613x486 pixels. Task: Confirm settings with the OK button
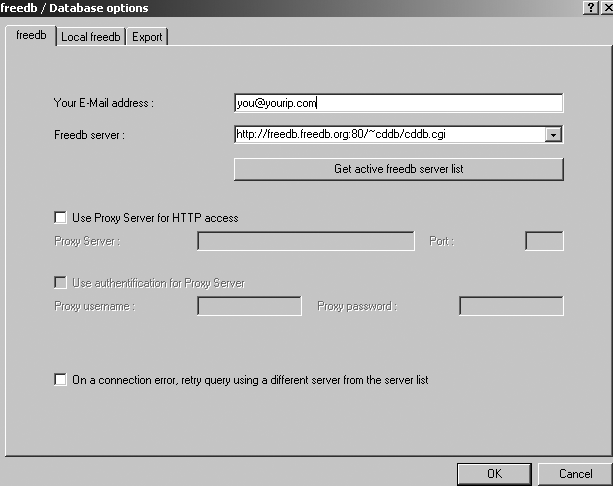(494, 474)
